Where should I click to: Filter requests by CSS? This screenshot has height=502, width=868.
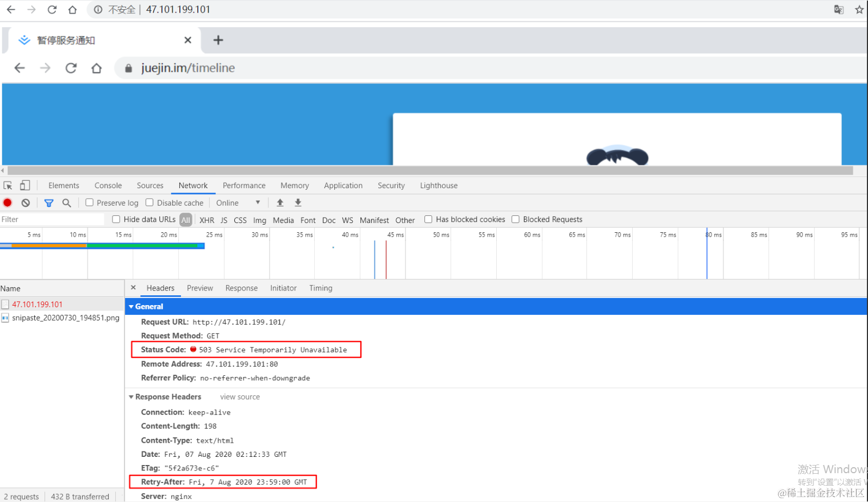pyautogui.click(x=240, y=220)
